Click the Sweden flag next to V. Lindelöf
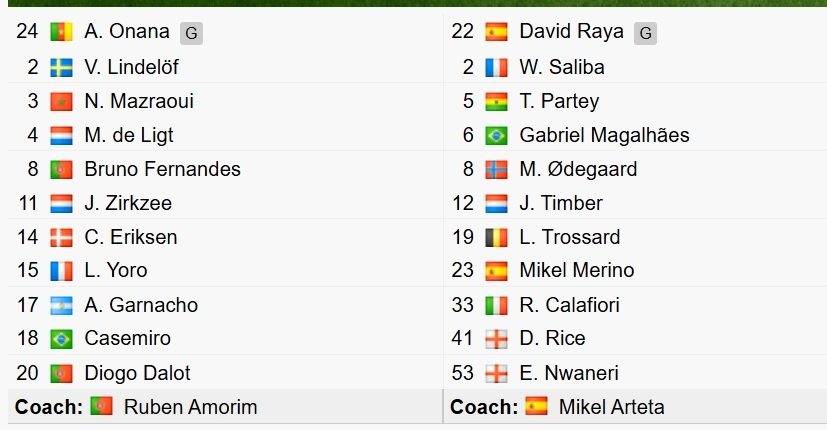Image resolution: width=827 pixels, height=430 pixels. tap(61, 68)
